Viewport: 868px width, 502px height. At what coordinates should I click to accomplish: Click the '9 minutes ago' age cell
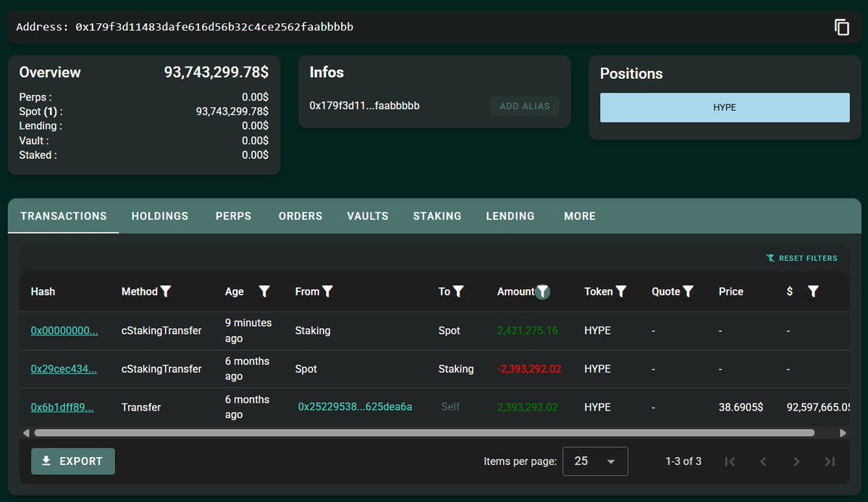pos(248,330)
